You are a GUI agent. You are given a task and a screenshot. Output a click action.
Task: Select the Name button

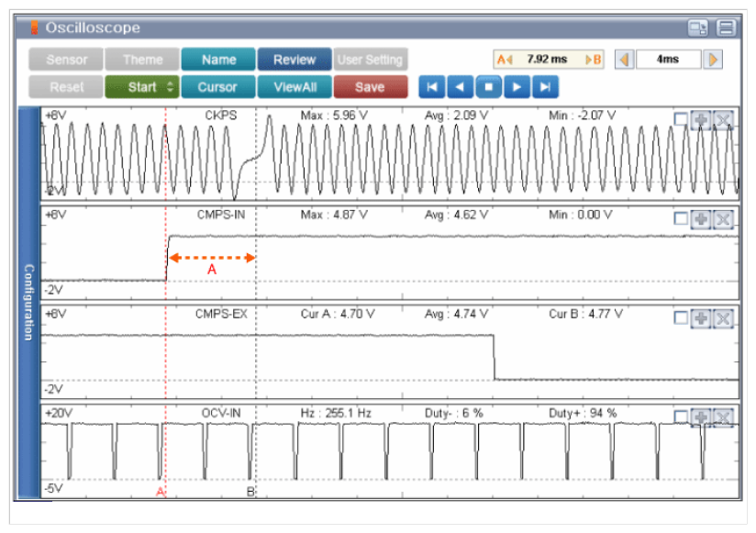pos(217,60)
